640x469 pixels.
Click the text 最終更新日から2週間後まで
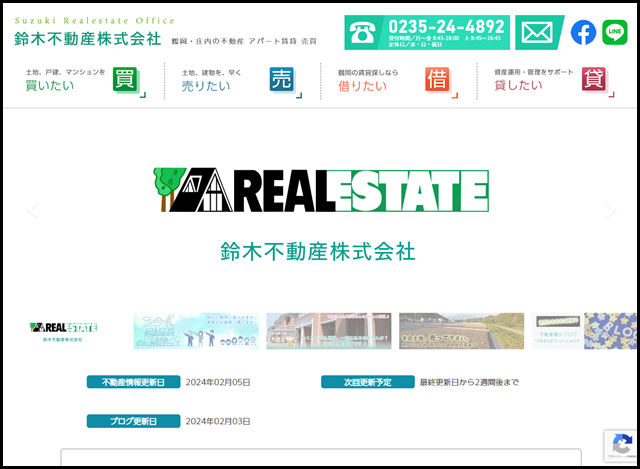[x=469, y=382]
